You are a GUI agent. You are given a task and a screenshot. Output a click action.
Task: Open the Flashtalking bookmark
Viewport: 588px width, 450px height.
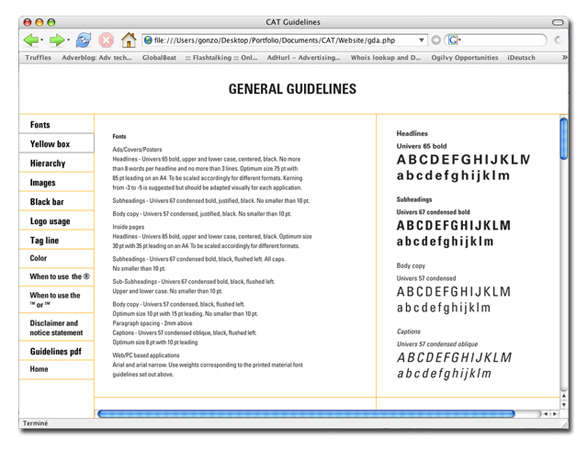pos(221,57)
